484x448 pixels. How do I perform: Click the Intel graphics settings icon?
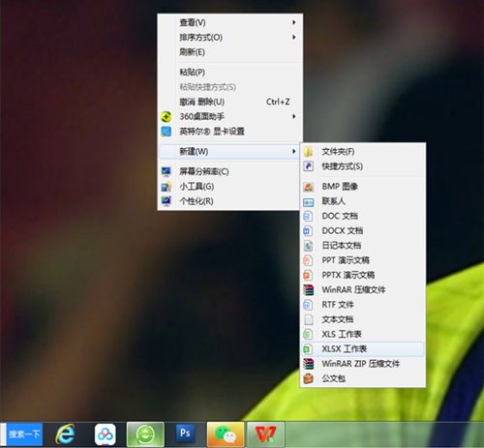click(x=166, y=132)
